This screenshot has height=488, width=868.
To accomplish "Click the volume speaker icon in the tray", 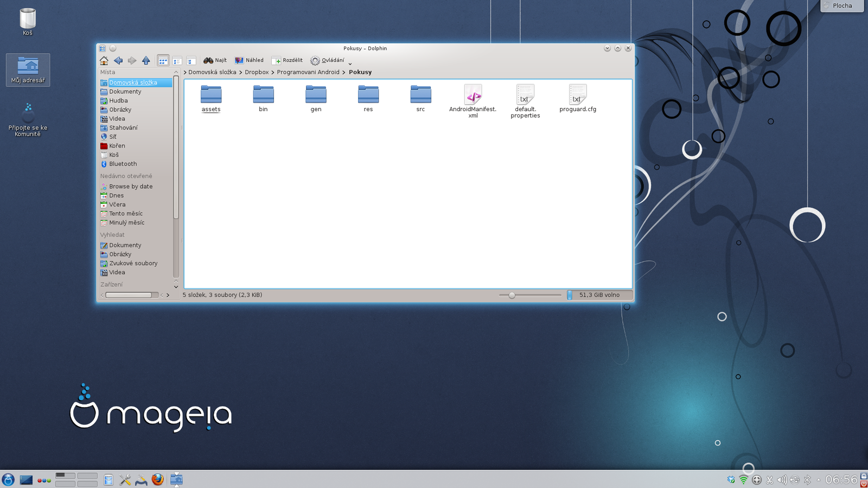I will click(782, 479).
